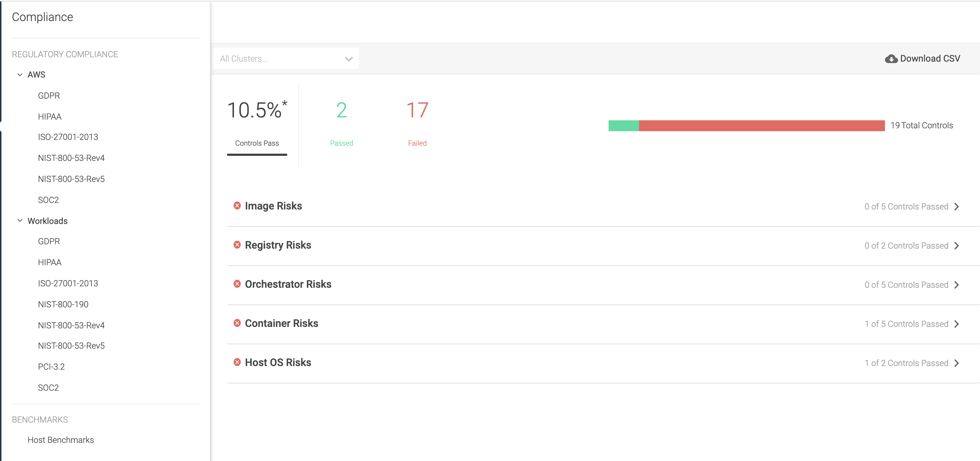980x461 pixels.
Task: Open NIST-800-190 compliance report
Action: (x=63, y=304)
